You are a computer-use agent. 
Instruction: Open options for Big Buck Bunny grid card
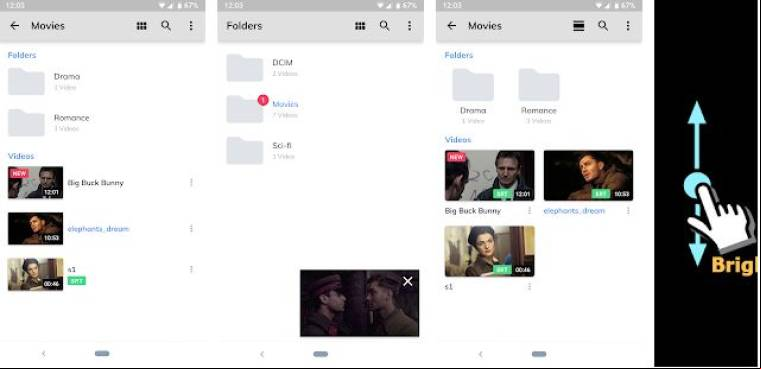529,211
